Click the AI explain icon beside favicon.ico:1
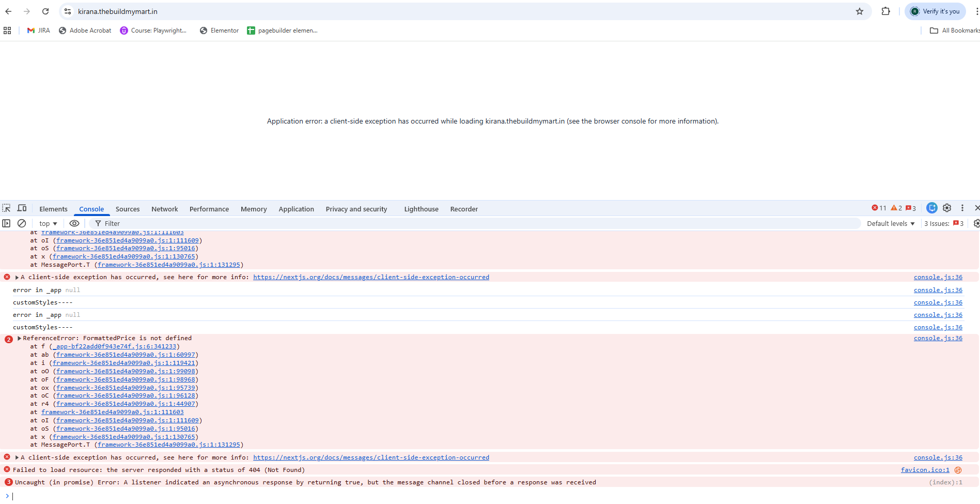 point(958,470)
